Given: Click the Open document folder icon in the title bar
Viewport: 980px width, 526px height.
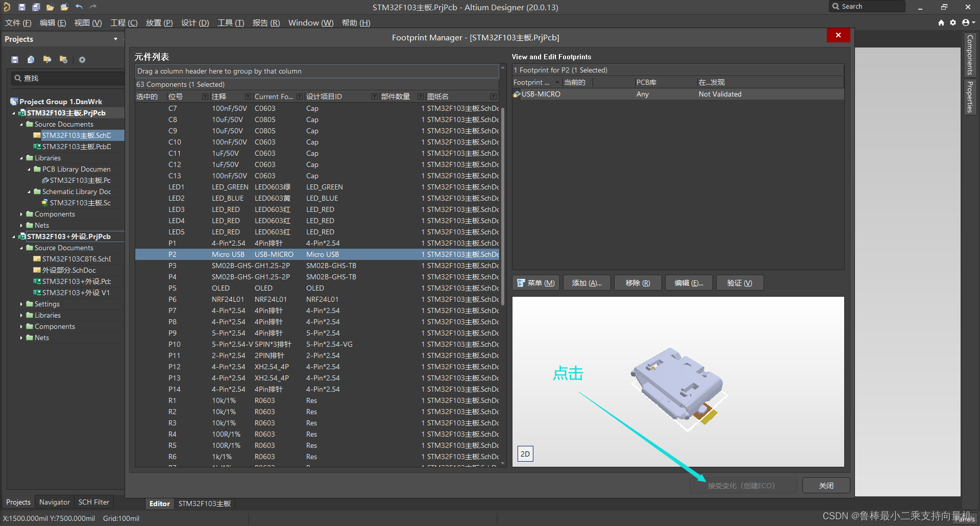Looking at the screenshot, I should tap(50, 7).
